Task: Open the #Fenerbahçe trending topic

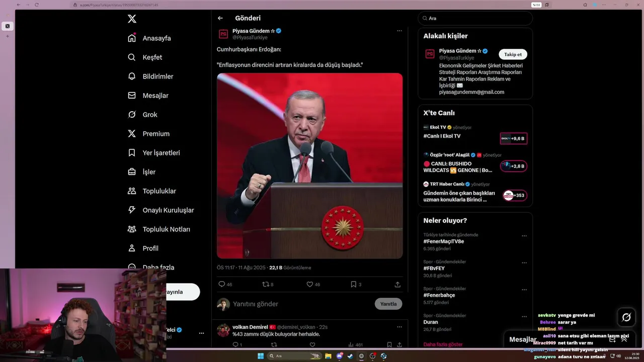Action: tap(439, 295)
